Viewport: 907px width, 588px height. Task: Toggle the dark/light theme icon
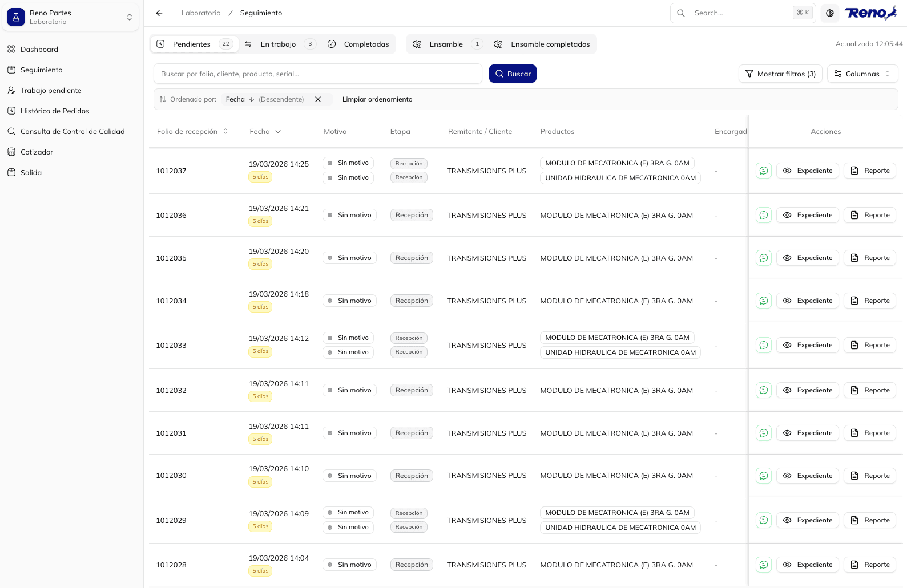click(x=830, y=13)
